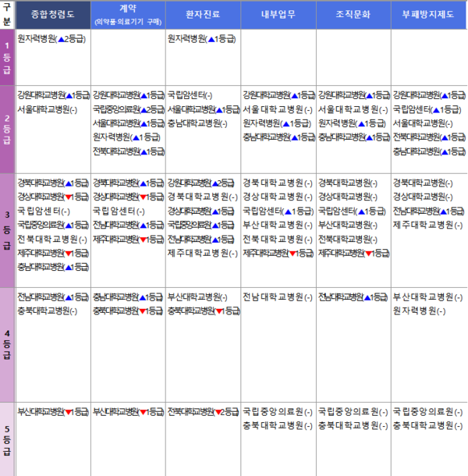Click 경북대학교병원(▲1등급) in 종합청렴도 column

53,183
